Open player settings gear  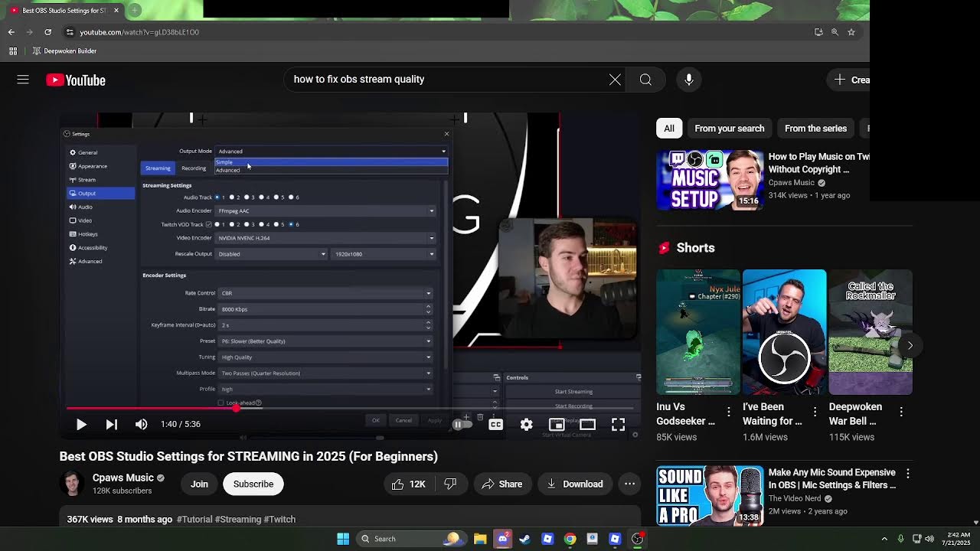527,424
